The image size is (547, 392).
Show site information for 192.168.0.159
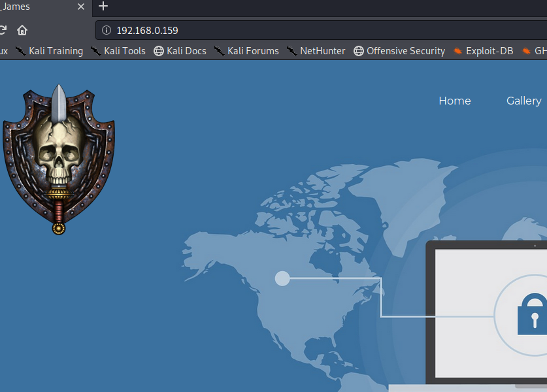[107, 30]
